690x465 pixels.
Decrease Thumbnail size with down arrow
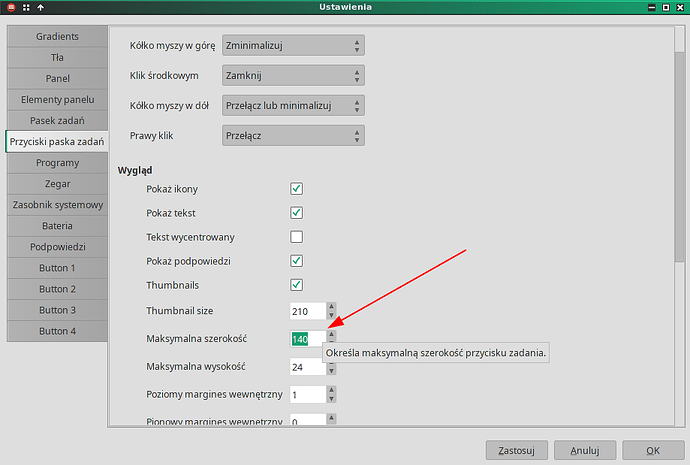pos(332,316)
